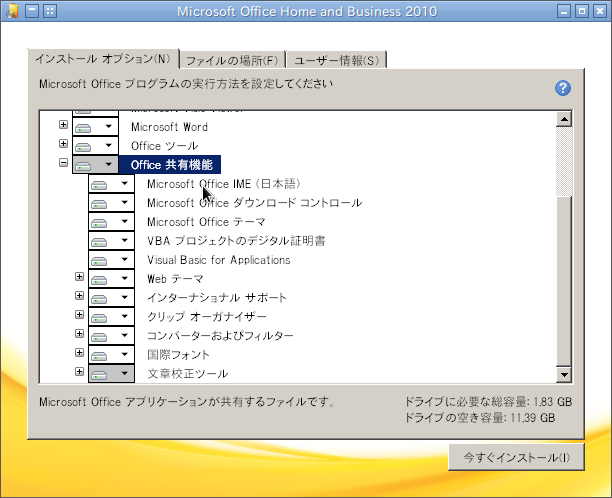Select Microsoft Office テーマ label
This screenshot has width=612, height=498.
tap(206, 222)
